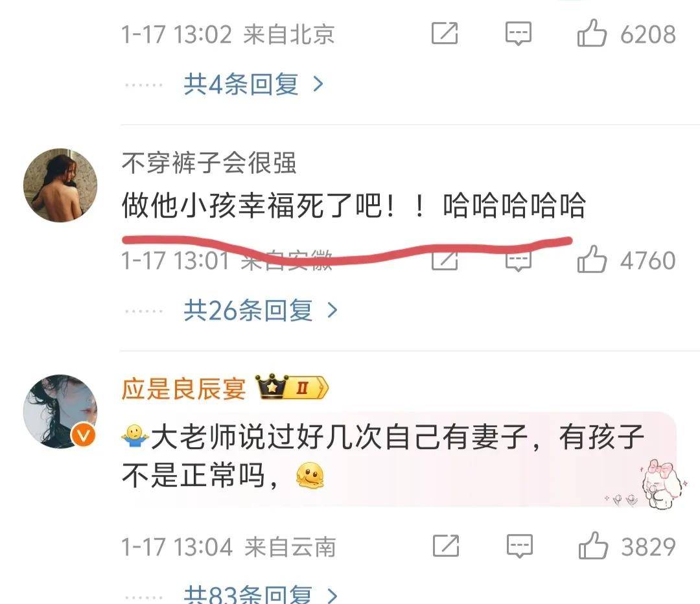700x604 pixels.
Task: Tap the repost icon on the Beijing comment
Action: tap(445, 33)
